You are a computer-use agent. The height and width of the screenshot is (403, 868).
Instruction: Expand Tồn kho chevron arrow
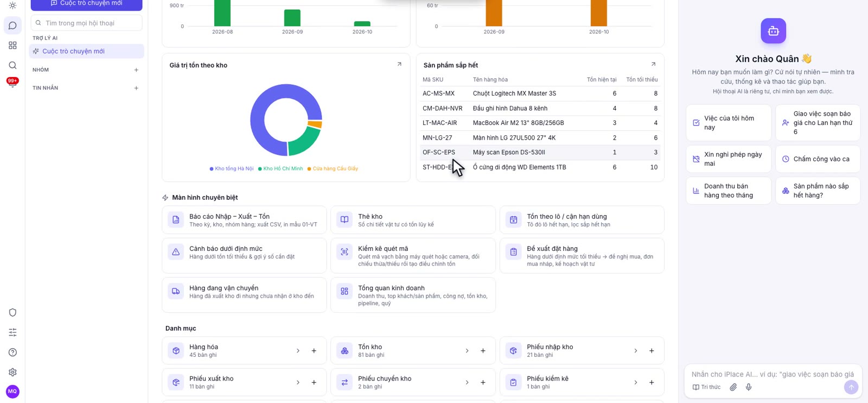tap(467, 351)
